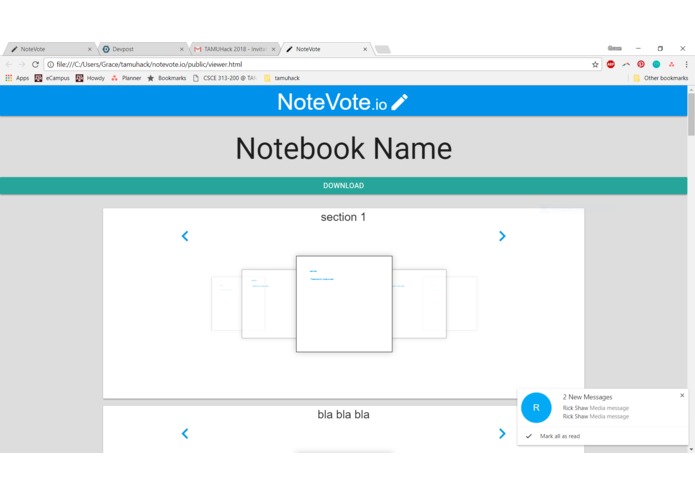Click the red triangle extension icon in toolbar

(672, 64)
